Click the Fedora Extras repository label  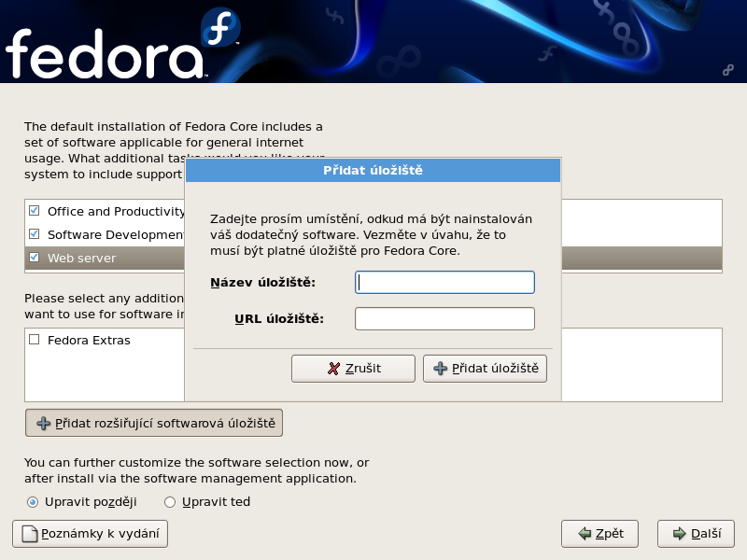89,341
